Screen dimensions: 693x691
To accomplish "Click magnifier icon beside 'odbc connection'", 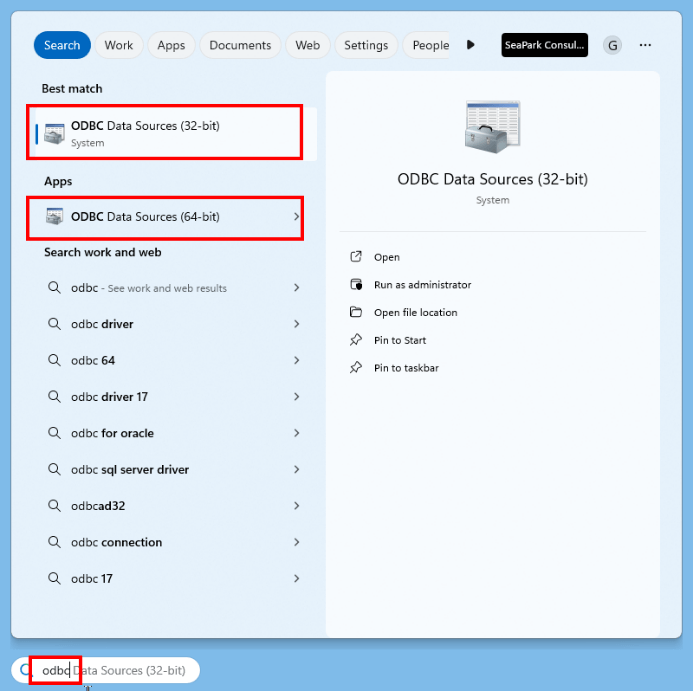I will click(54, 542).
